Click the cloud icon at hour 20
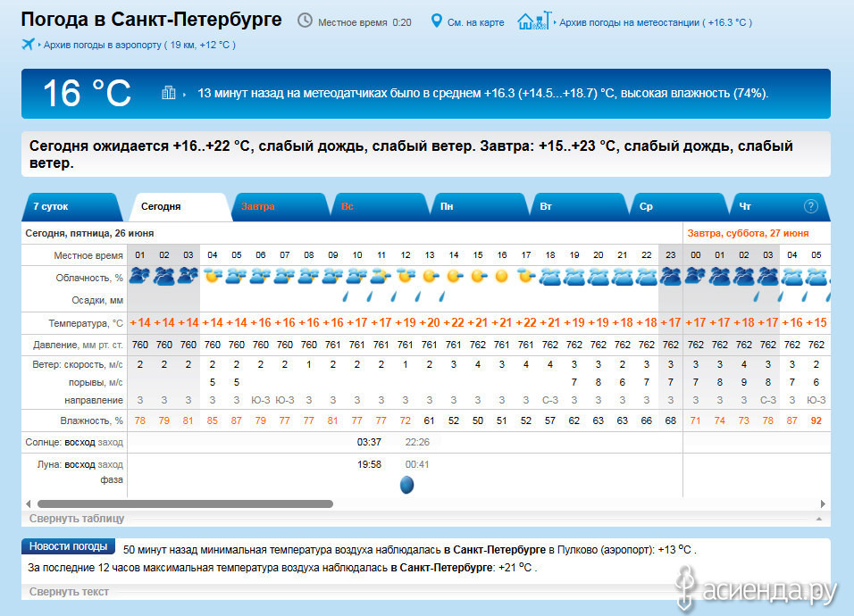This screenshot has width=854, height=616. tap(598, 277)
